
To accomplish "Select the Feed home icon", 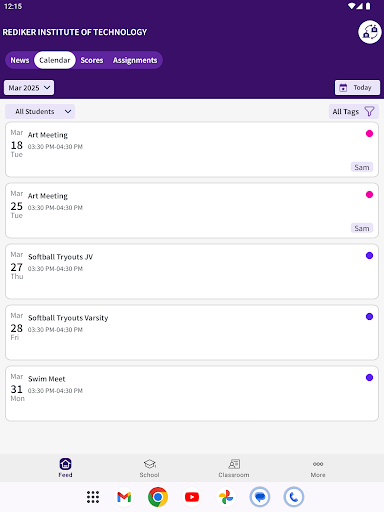I will click(x=65, y=464).
